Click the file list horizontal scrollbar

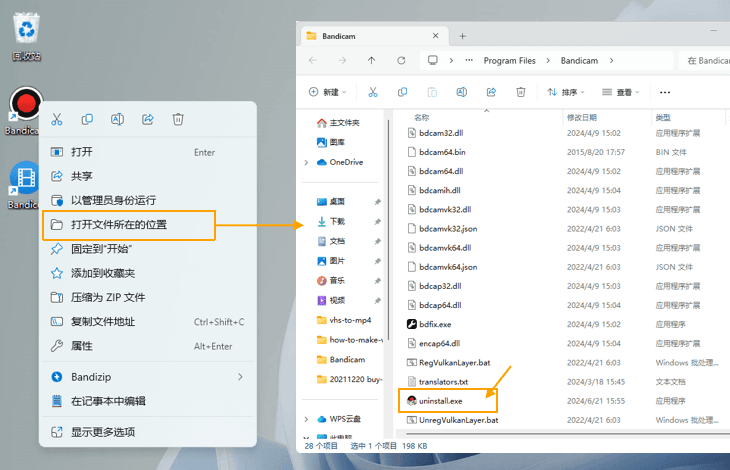point(566,434)
